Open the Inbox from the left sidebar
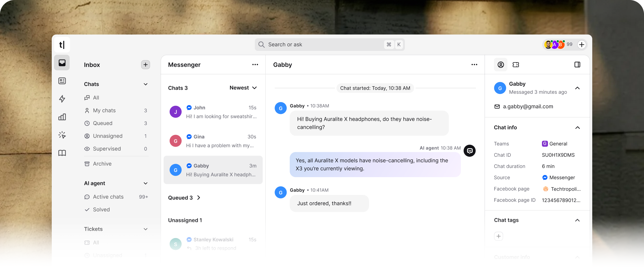 [62, 62]
